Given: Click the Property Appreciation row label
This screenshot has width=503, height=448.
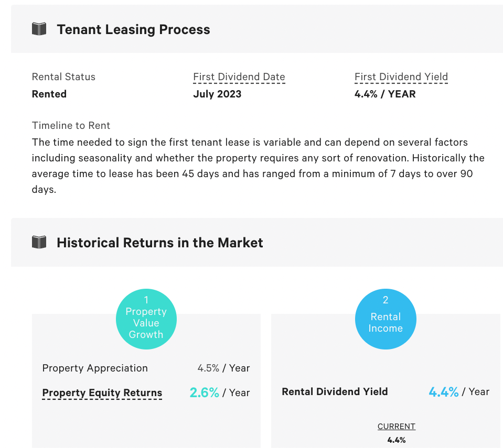Looking at the screenshot, I should pyautogui.click(x=95, y=368).
